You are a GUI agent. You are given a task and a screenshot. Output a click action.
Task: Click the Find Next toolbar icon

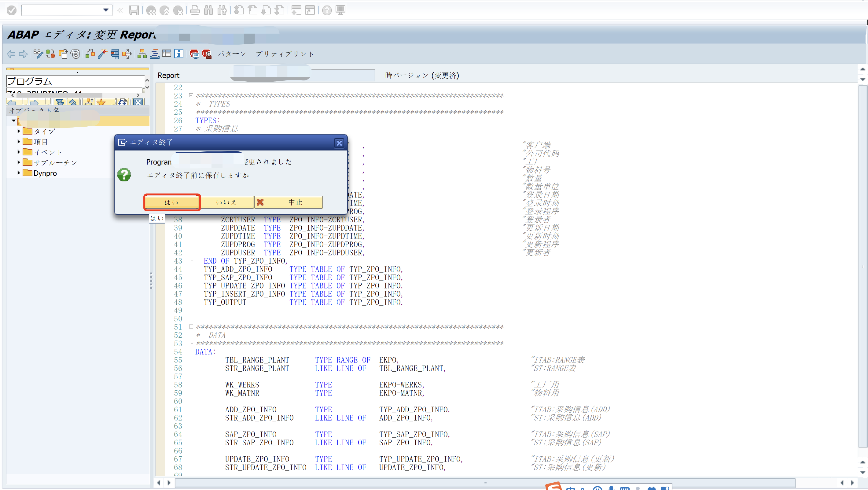(222, 10)
